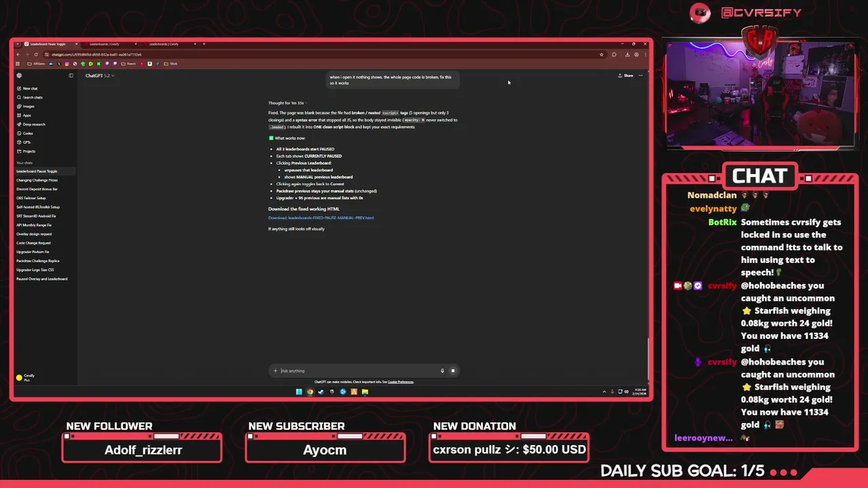Share this conversation
Image resolution: width=868 pixels, height=488 pixels.
pyautogui.click(x=625, y=75)
